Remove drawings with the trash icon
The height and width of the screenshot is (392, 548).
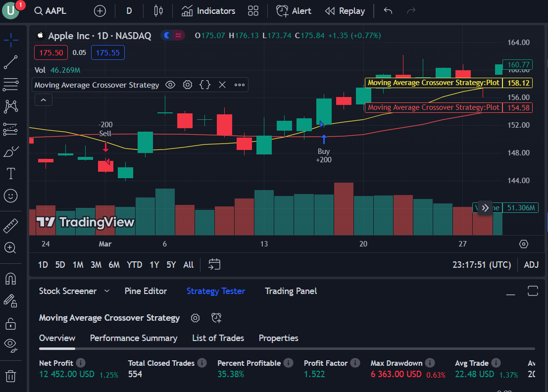11,376
